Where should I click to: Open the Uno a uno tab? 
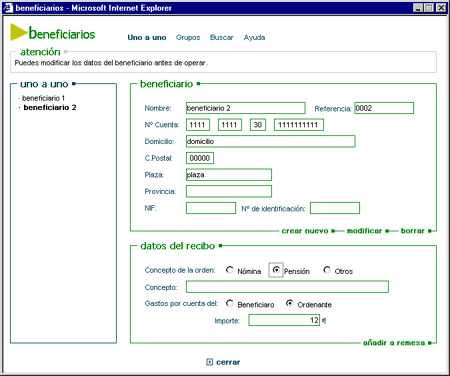147,38
